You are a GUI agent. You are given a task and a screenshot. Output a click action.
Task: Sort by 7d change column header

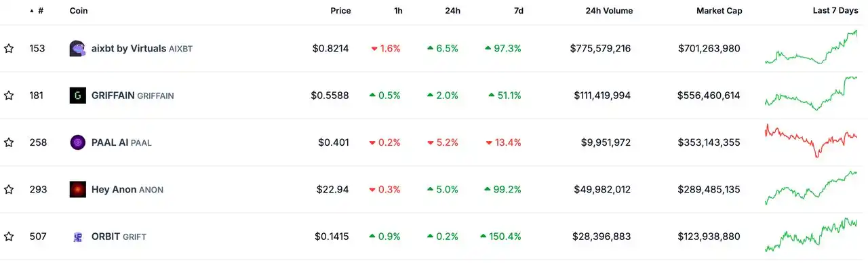(518, 11)
